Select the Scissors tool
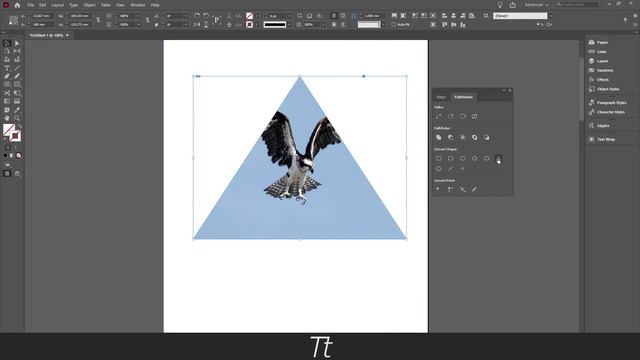The image size is (640, 360). 7,93
